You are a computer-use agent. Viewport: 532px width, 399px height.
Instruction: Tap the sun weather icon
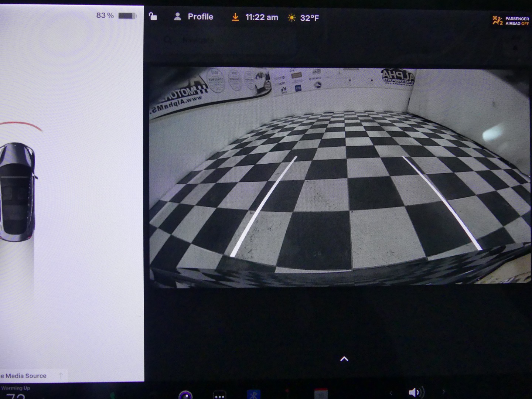[291, 18]
